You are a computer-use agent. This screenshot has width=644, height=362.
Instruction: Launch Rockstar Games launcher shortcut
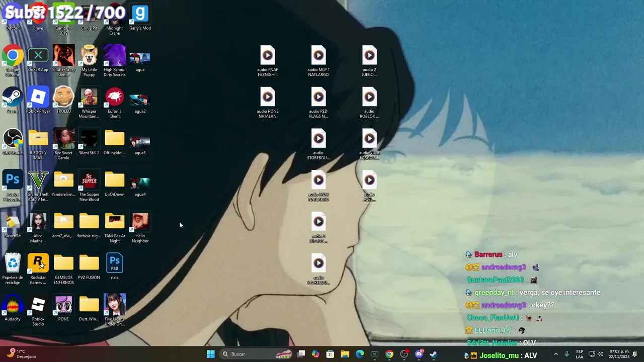click(38, 269)
